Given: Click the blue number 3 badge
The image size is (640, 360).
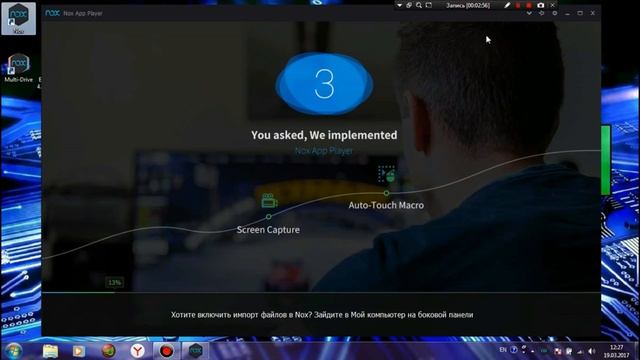Looking at the screenshot, I should (324, 84).
